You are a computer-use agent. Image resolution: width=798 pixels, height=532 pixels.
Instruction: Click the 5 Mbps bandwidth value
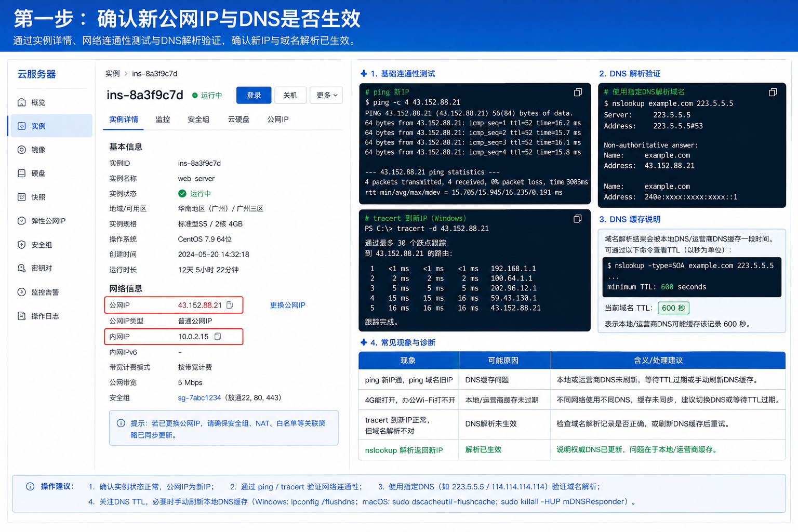pos(190,382)
